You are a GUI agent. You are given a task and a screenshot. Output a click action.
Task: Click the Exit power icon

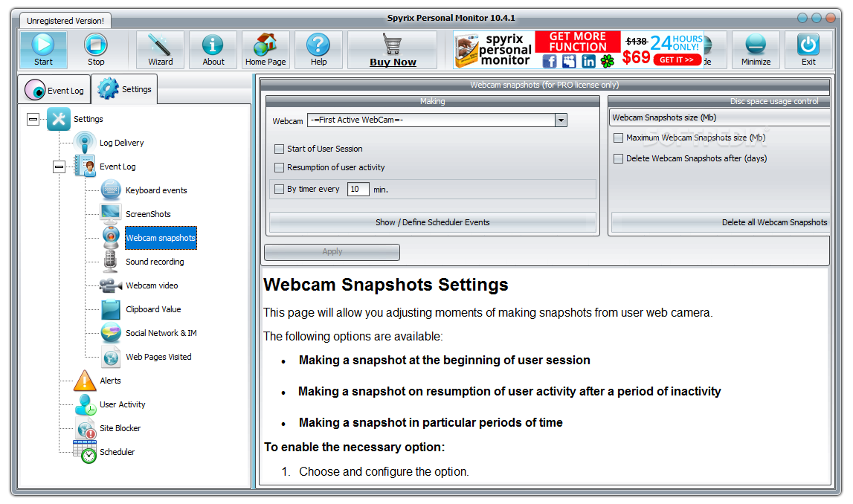tap(808, 45)
